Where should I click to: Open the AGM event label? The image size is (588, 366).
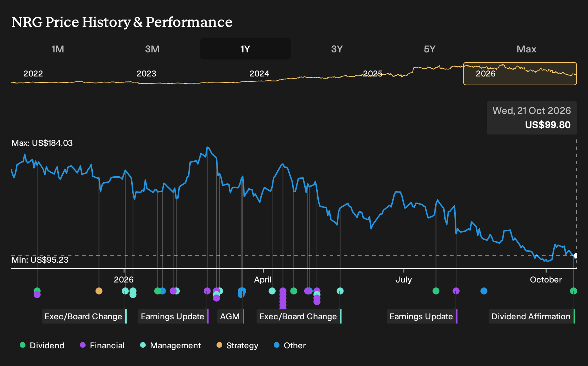tap(231, 316)
